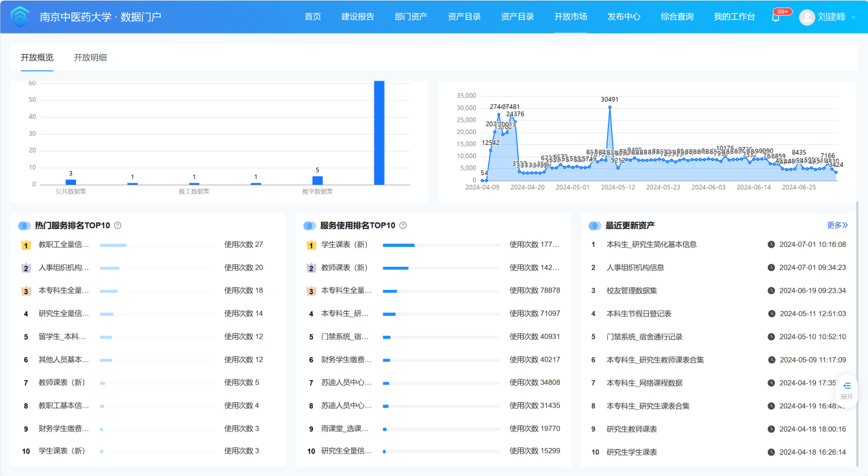Click clock icon beside 2024-04-18 16:26:14
Image resolution: width=868 pixels, height=476 pixels.
[771, 452]
